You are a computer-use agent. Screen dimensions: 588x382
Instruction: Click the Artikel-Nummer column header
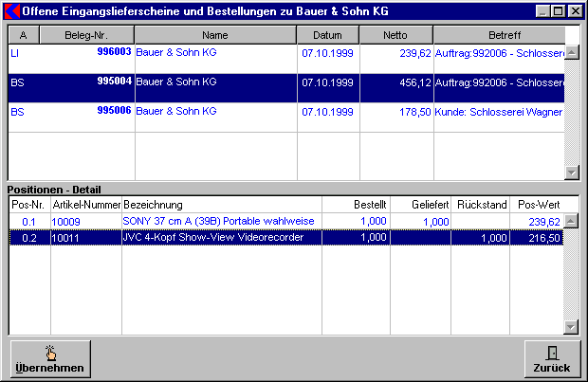(x=86, y=205)
